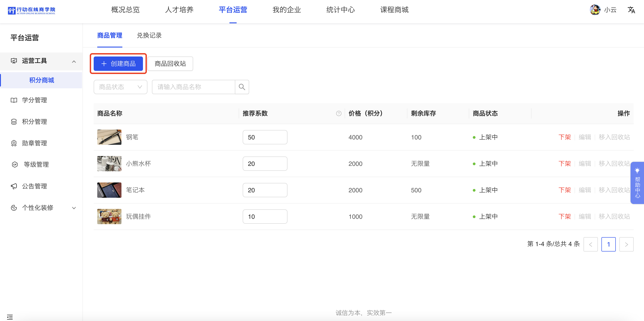This screenshot has height=321, width=644.
Task: Open the 概况总览 top navigation tab
Action: (125, 10)
